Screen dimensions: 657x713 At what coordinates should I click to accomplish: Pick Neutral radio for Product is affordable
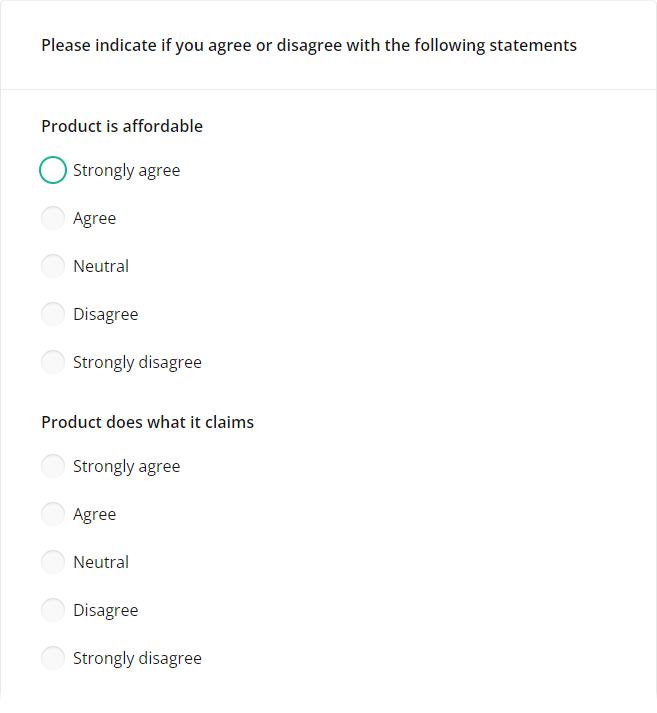pos(53,266)
